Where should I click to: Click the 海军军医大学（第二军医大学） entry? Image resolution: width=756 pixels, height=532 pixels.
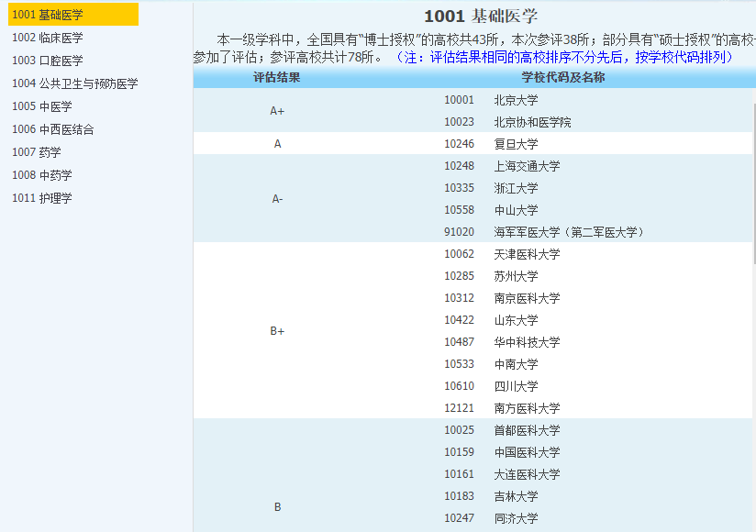tap(569, 232)
